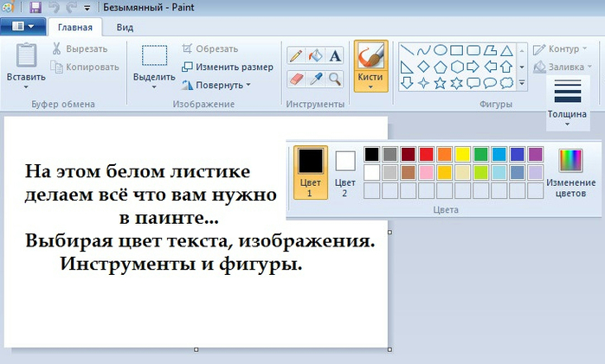Select Цвет 2 background color box
This screenshot has width=605, height=364.
[345, 173]
